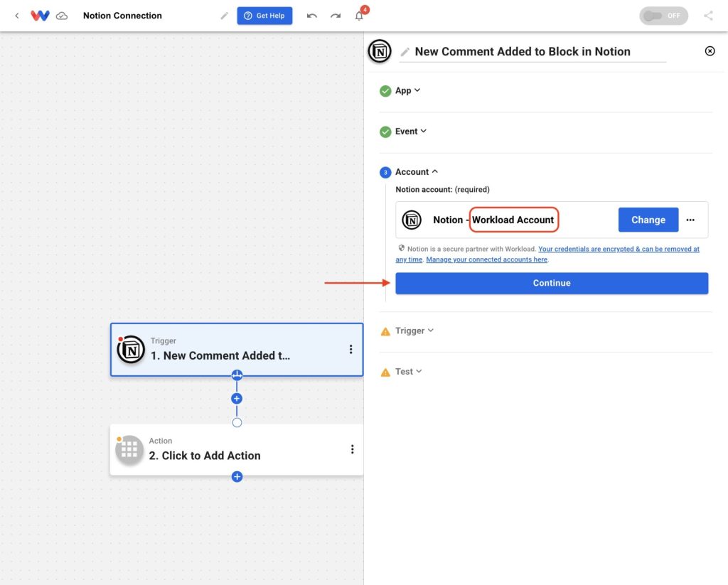Expand the Test section
This screenshot has width=728, height=585.
409,372
